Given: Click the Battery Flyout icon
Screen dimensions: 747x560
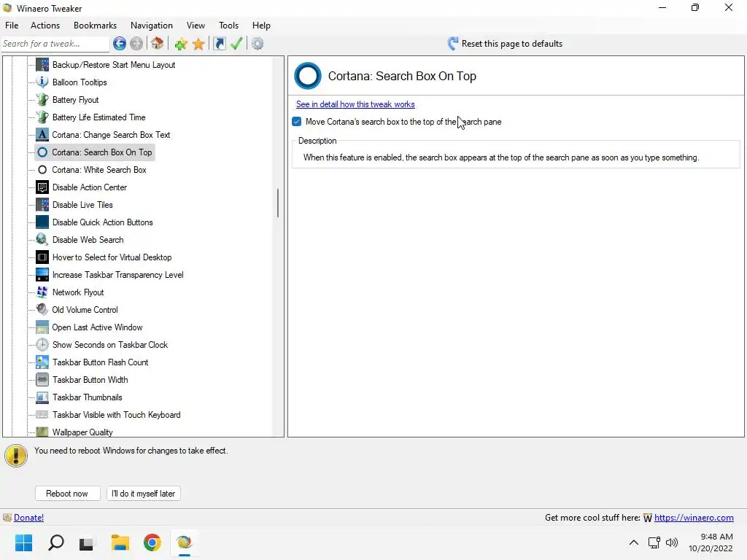Looking at the screenshot, I should (x=42, y=100).
